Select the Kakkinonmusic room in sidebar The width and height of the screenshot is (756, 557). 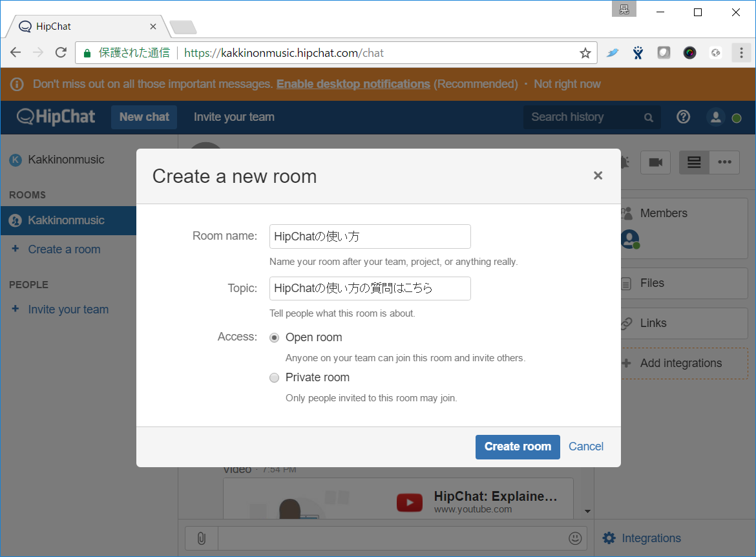tap(68, 220)
